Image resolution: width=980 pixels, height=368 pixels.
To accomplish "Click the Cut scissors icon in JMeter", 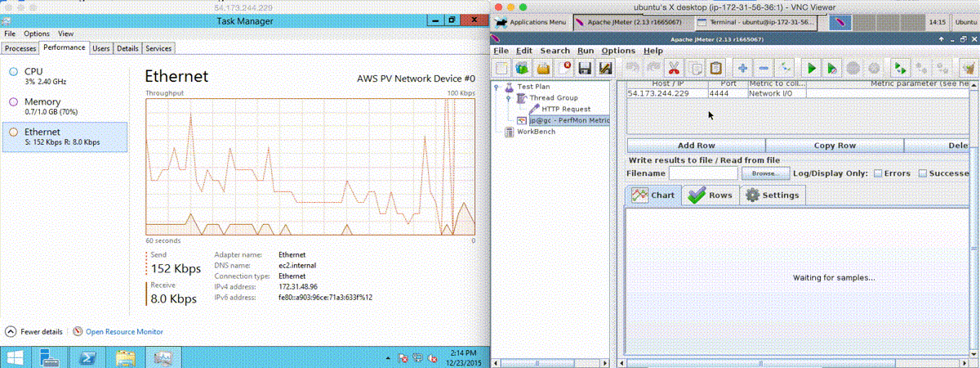I will click(x=674, y=69).
